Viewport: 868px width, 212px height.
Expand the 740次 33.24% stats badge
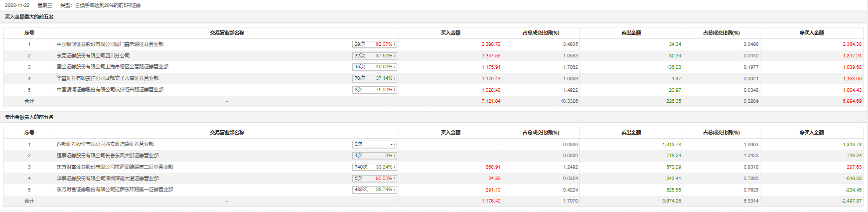tap(374, 167)
